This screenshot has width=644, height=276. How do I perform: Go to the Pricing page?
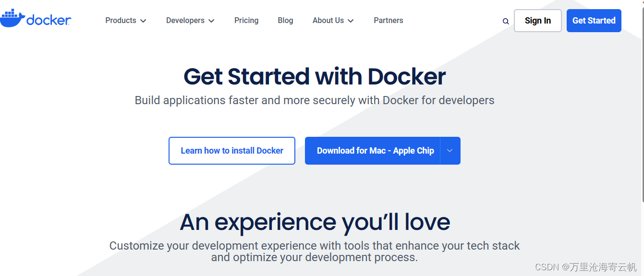[246, 21]
